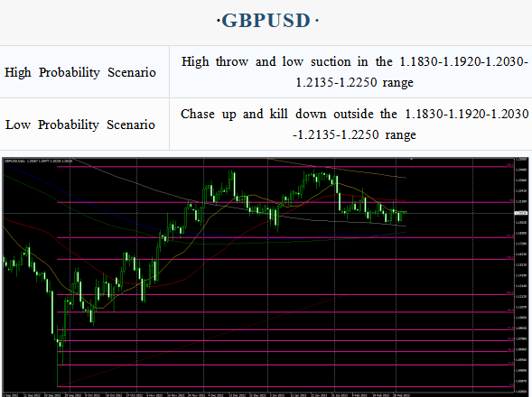Select the orange descending moving average line
The image size is (532, 397).
coord(337,168)
